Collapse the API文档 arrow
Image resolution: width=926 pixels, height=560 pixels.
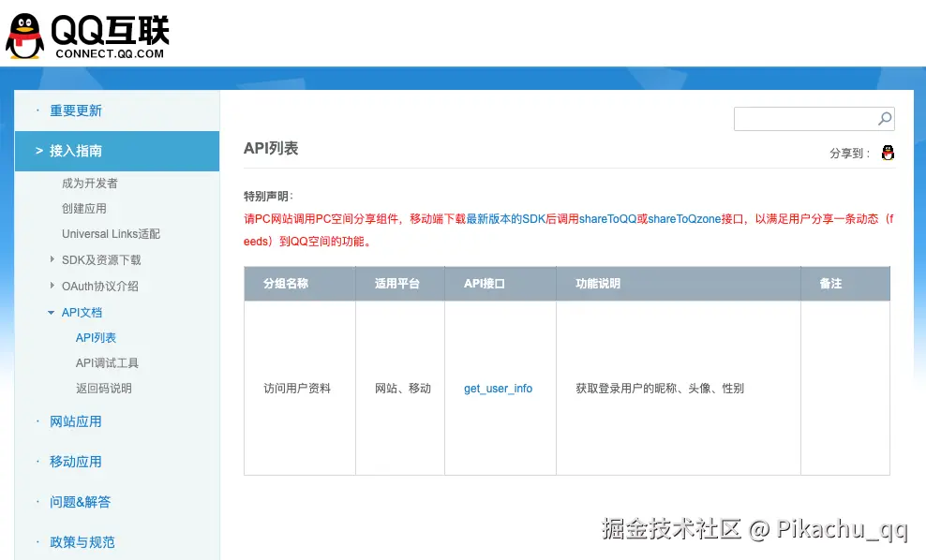51,312
